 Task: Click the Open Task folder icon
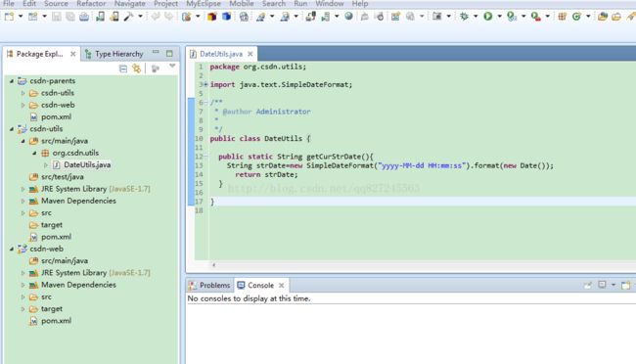pos(616,17)
